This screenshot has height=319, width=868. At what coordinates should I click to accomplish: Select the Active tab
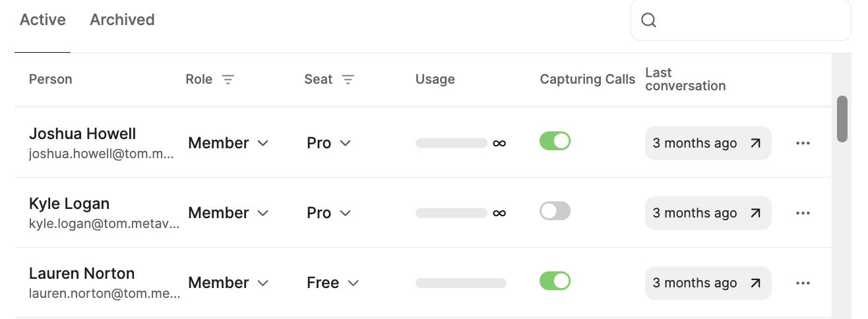(43, 20)
